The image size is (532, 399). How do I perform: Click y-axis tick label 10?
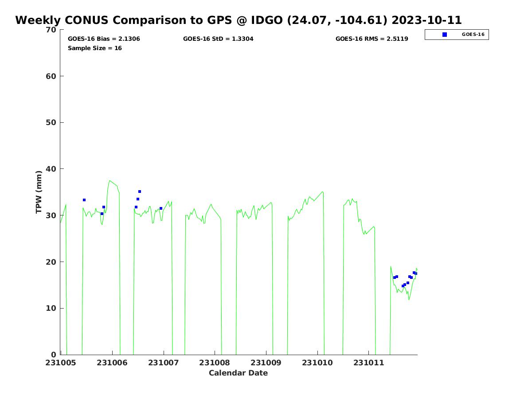tap(51, 308)
